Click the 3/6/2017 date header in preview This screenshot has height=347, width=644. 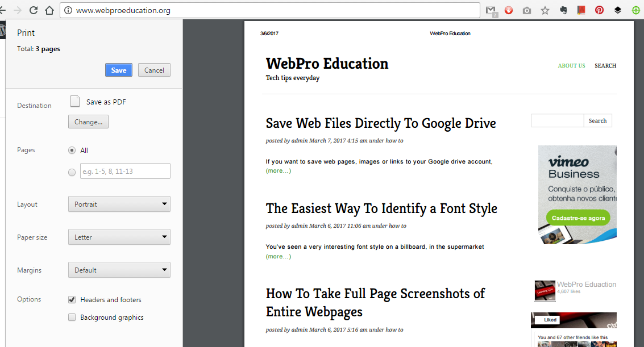(x=269, y=34)
